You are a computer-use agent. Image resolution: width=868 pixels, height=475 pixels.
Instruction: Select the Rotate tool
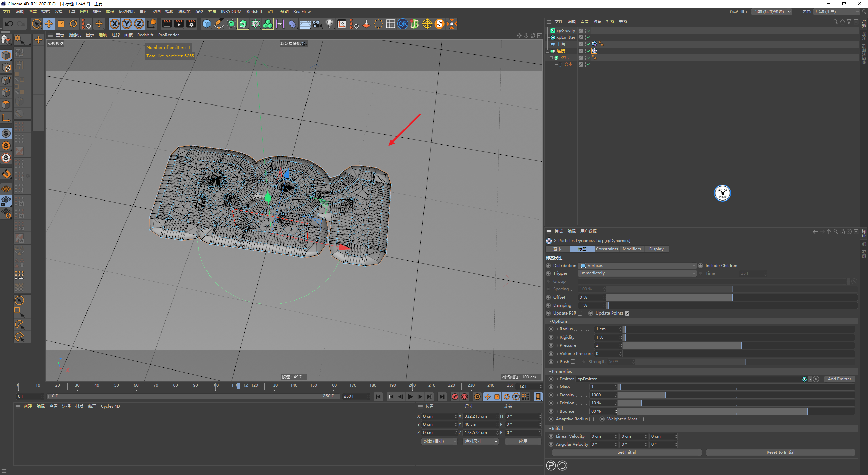73,24
